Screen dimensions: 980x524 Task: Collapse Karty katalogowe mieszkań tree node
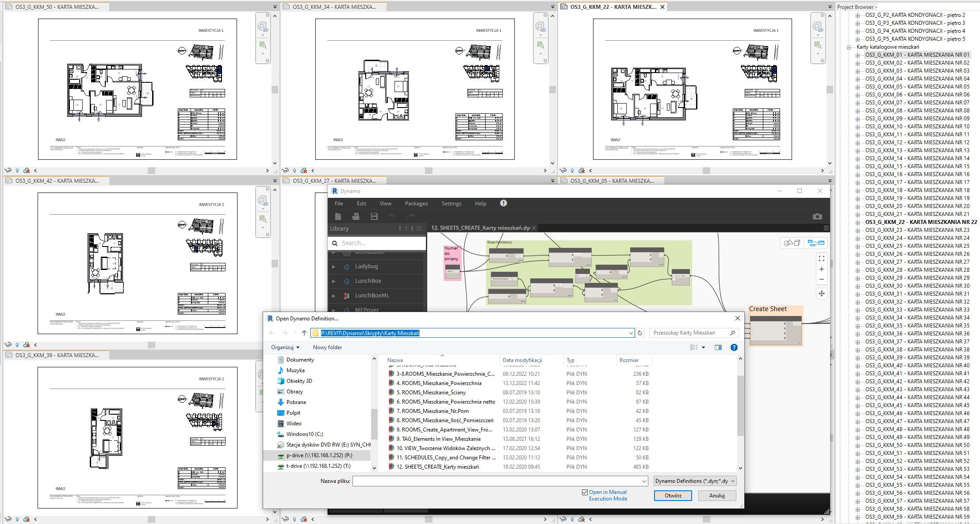point(849,47)
